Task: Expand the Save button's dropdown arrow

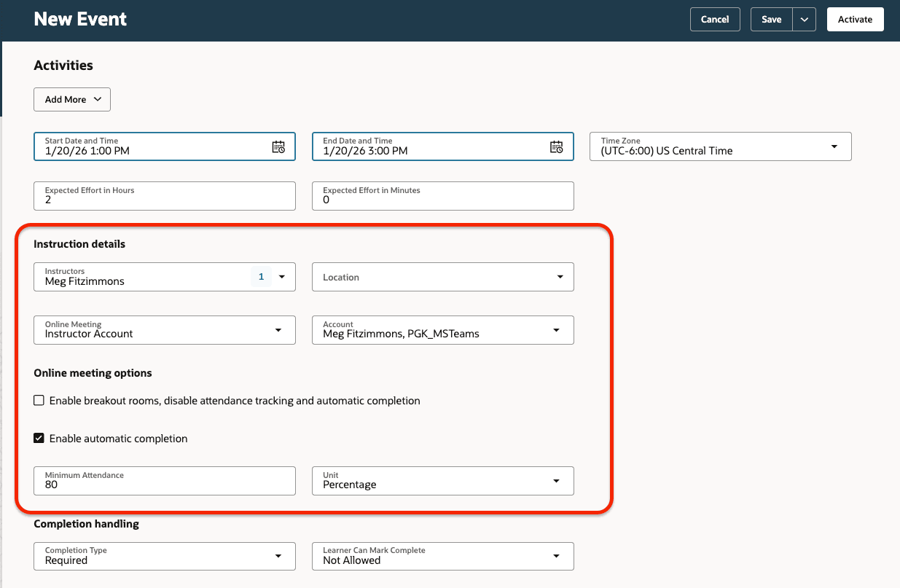Action: pos(805,19)
